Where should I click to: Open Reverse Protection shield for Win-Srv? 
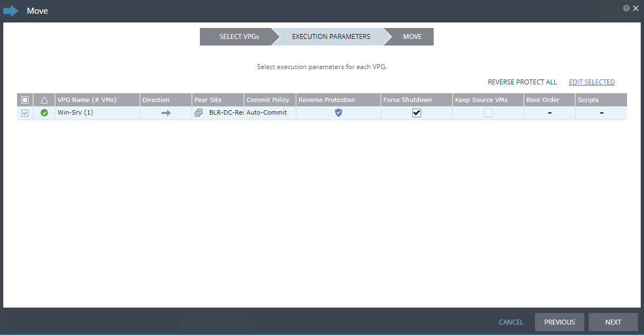[338, 112]
